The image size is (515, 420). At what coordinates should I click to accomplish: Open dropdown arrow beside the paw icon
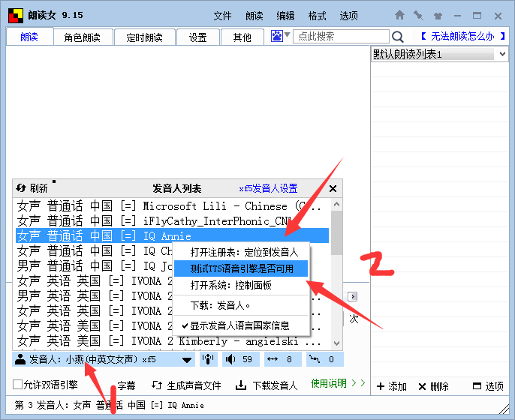point(287,34)
